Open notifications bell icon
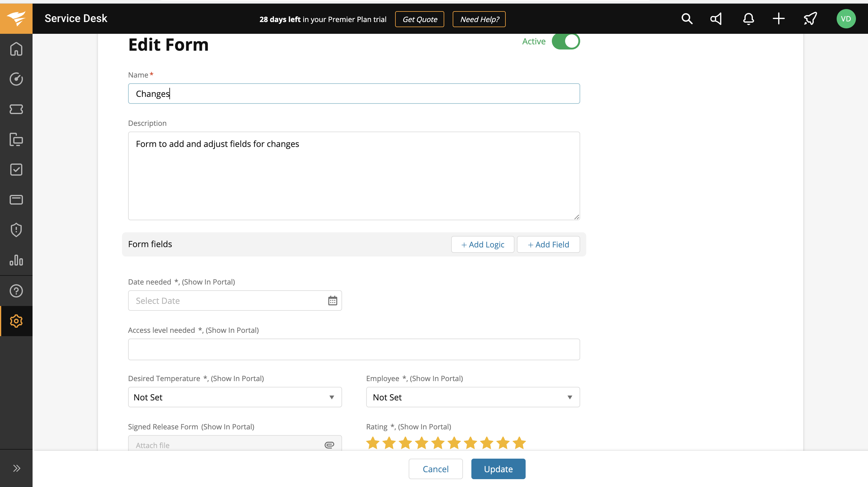The image size is (868, 487). coord(748,19)
